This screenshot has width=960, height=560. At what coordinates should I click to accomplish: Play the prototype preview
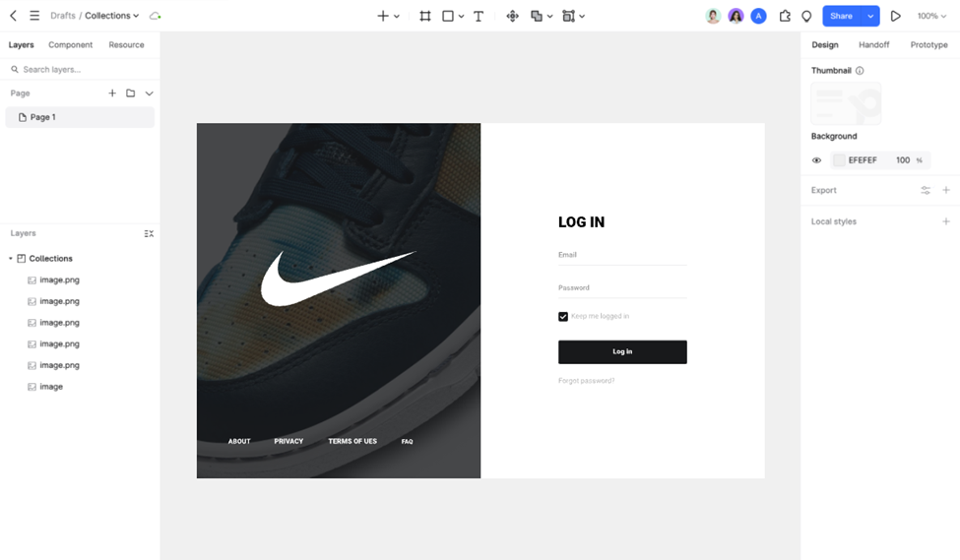[895, 16]
